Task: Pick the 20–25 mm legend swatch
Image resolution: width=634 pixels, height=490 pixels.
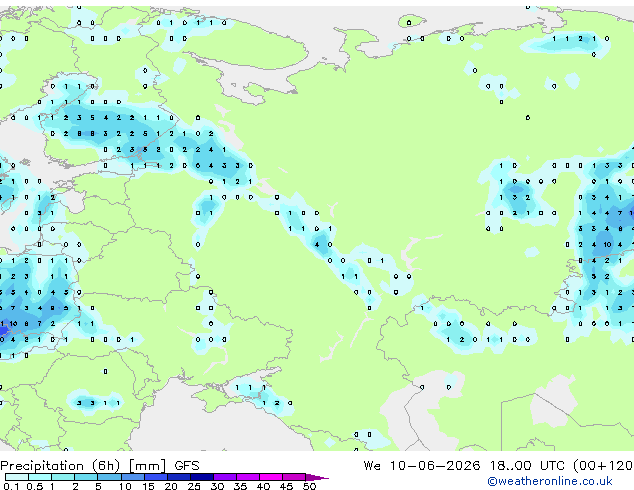Action: 179,477
